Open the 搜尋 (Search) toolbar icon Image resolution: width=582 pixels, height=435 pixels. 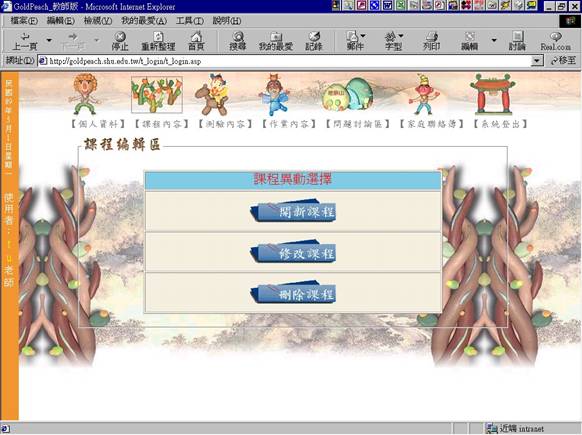(238, 41)
